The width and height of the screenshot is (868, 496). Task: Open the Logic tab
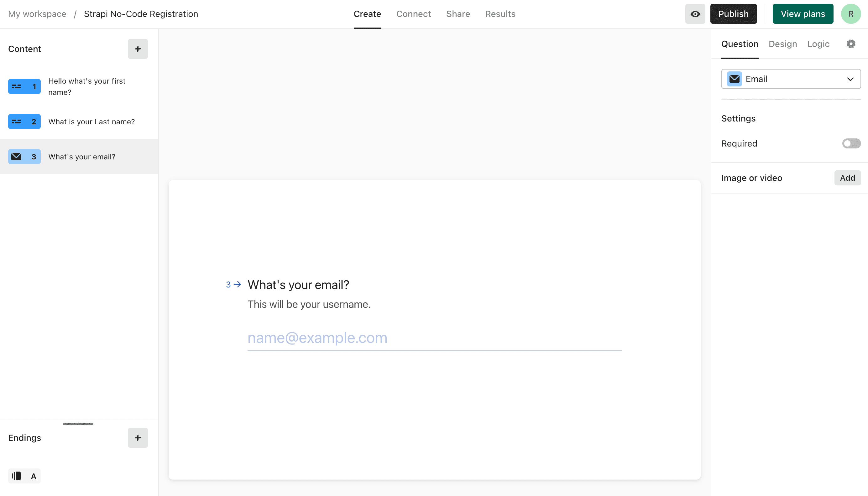818,44
